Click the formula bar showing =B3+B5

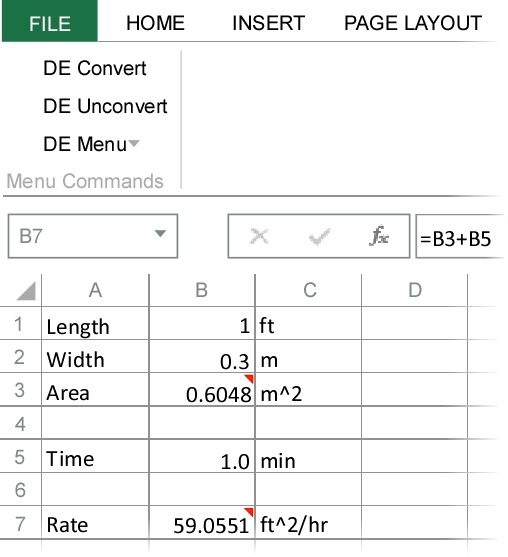pyautogui.click(x=460, y=236)
